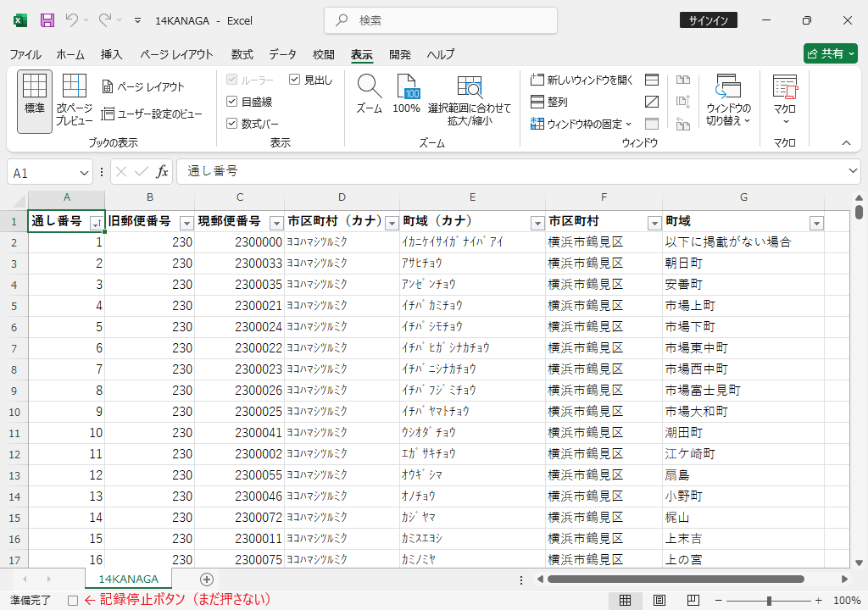Click Page Break Preview icon in status bar
Viewport: 868px width, 610px height.
(693, 601)
